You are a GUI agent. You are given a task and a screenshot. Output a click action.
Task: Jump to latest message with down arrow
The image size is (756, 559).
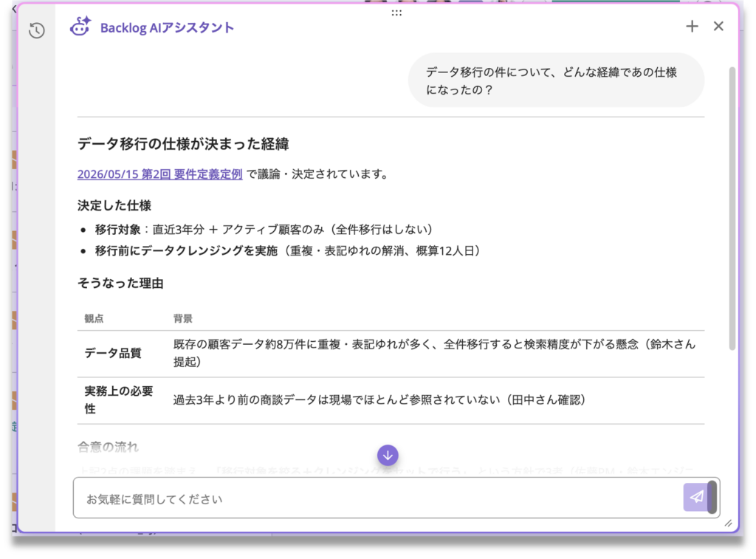388,455
